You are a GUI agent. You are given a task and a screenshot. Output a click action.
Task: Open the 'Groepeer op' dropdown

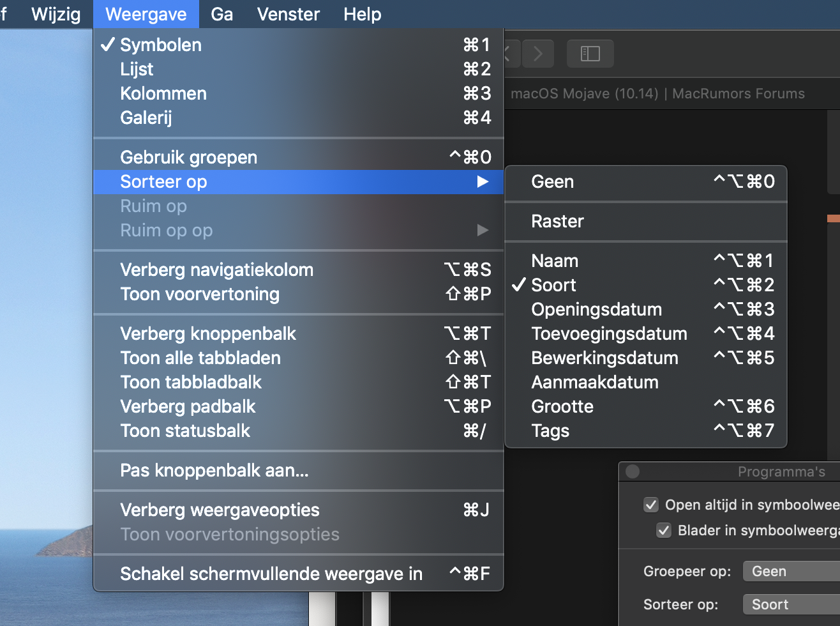click(x=791, y=572)
